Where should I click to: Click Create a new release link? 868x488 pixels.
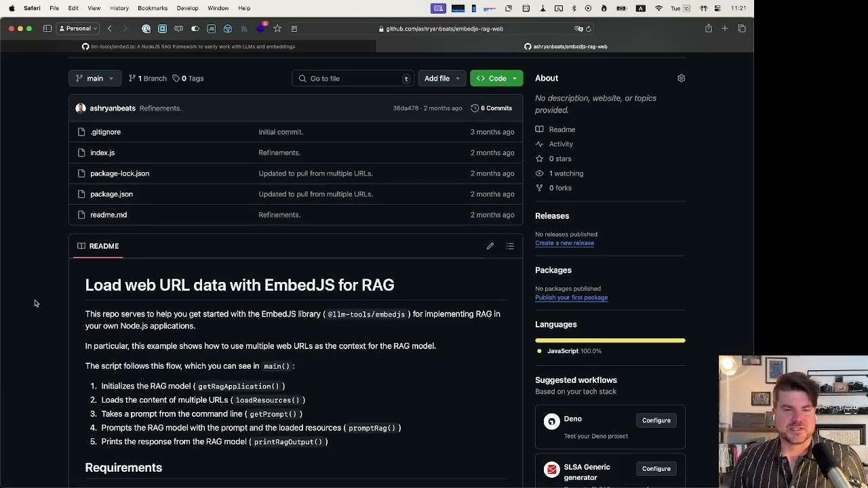pyautogui.click(x=564, y=243)
